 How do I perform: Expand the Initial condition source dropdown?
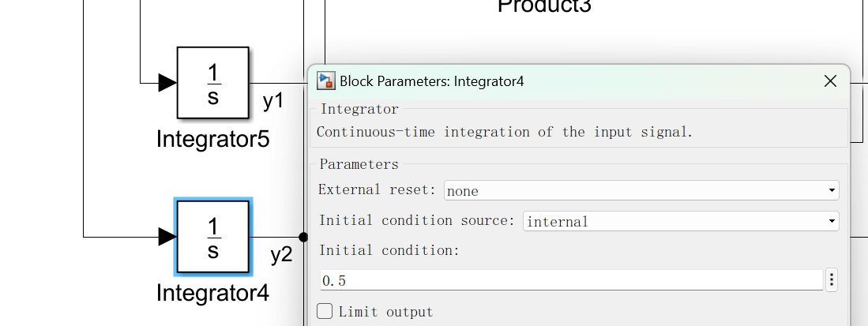(x=680, y=222)
